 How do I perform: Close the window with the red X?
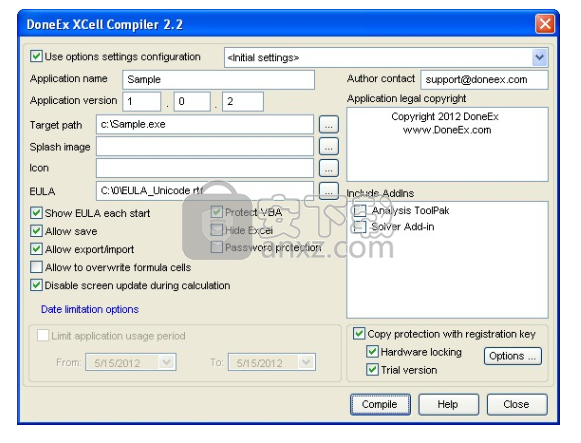[545, 24]
